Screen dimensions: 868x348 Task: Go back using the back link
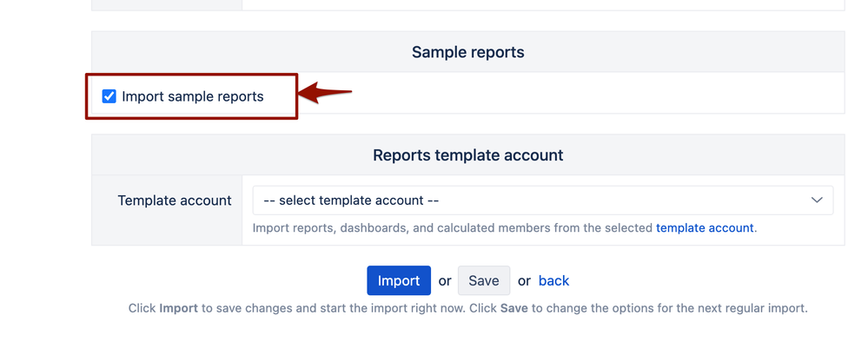click(553, 280)
